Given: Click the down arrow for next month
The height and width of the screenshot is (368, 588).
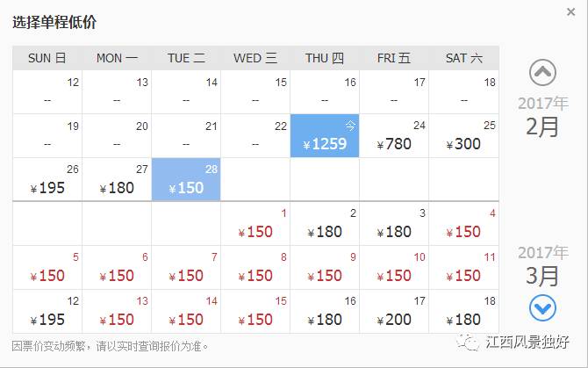Looking at the screenshot, I should [543, 307].
